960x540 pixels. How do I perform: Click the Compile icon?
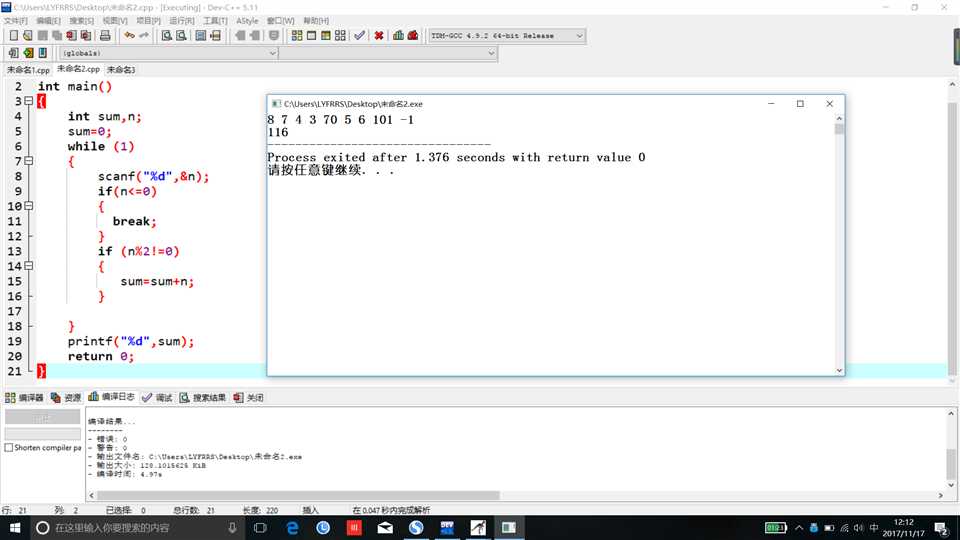(x=297, y=36)
